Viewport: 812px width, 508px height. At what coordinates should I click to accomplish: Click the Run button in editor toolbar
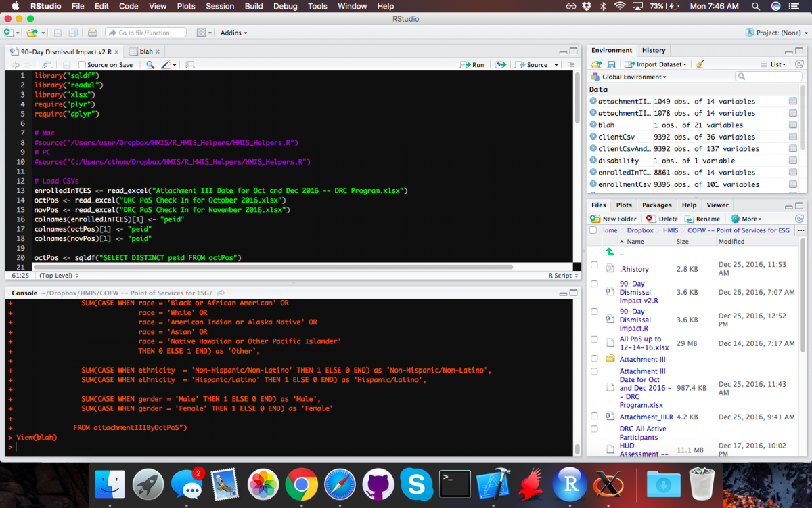coord(472,65)
